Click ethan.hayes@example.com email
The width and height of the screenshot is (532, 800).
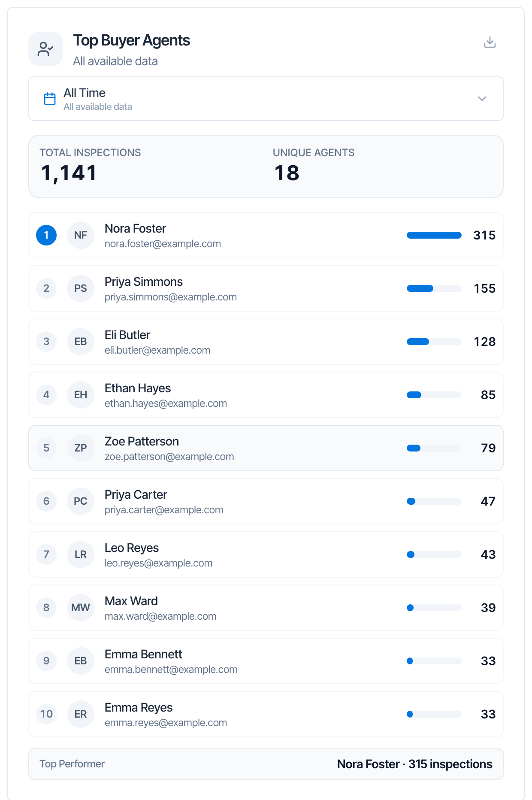coord(166,403)
